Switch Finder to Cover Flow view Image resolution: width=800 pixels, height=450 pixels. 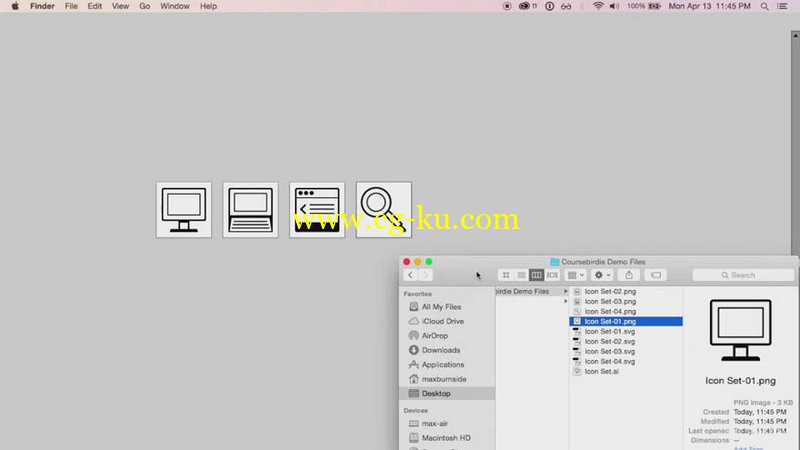coord(552,275)
